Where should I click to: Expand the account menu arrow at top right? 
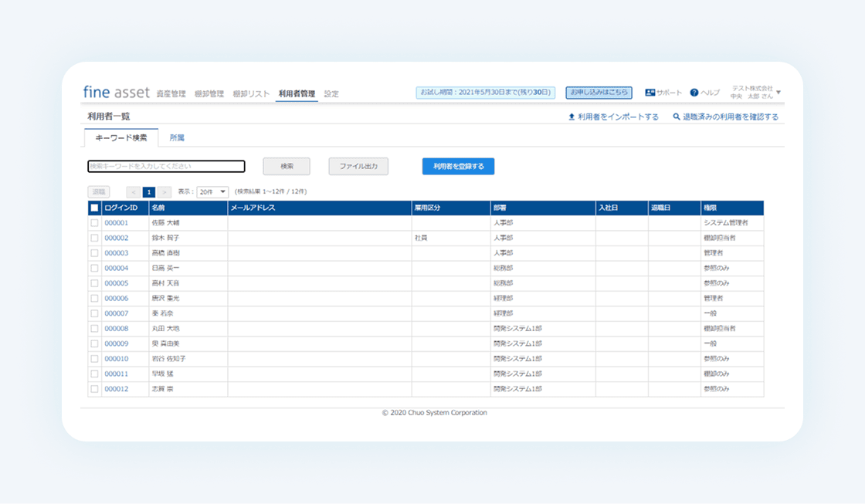pos(778,93)
